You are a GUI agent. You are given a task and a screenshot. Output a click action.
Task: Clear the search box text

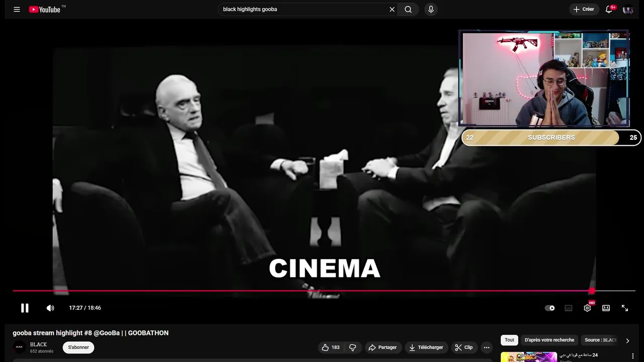point(392,9)
